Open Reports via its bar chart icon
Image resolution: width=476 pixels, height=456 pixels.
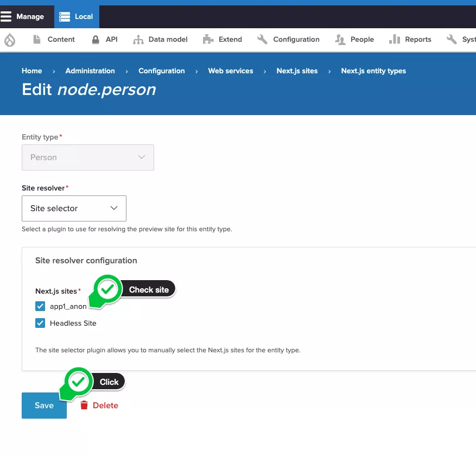pos(394,40)
